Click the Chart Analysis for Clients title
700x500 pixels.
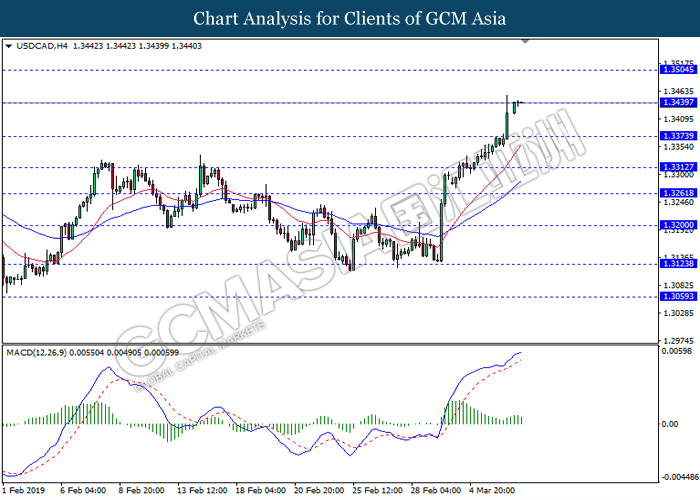[349, 19]
